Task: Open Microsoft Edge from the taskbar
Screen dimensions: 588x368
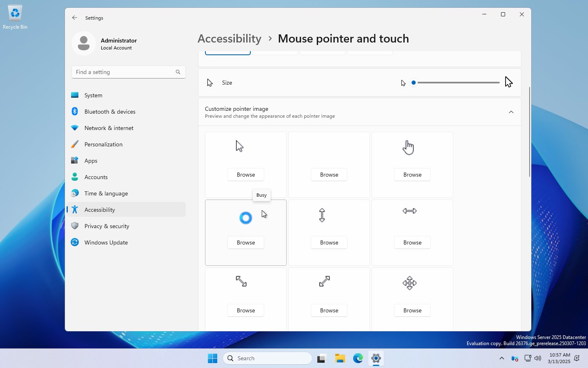Action: 358,358
